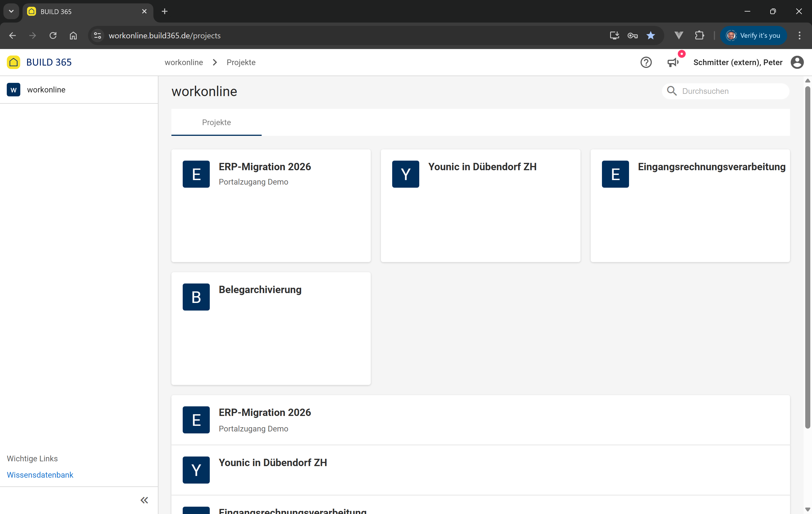The width and height of the screenshot is (812, 514).
Task: Open the help question mark icon
Action: (646, 62)
